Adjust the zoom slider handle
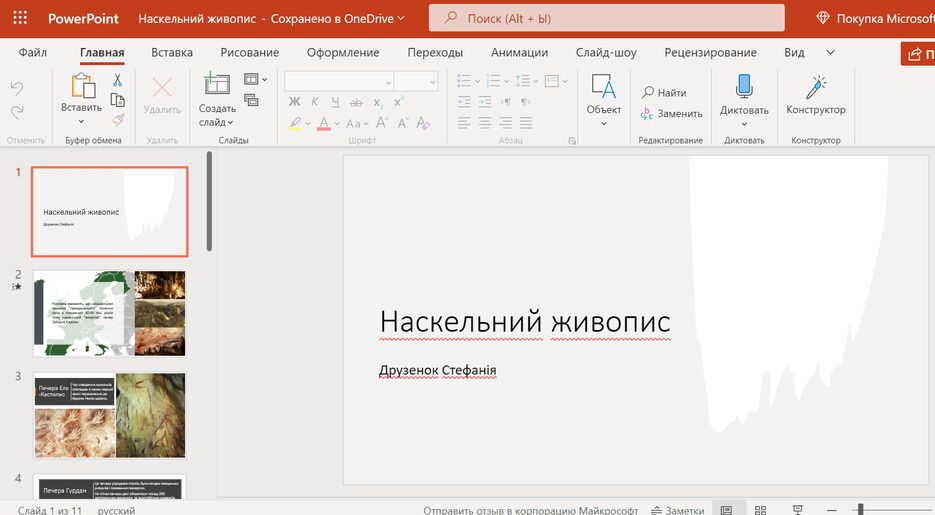The image size is (935, 515). pyautogui.click(x=860, y=510)
